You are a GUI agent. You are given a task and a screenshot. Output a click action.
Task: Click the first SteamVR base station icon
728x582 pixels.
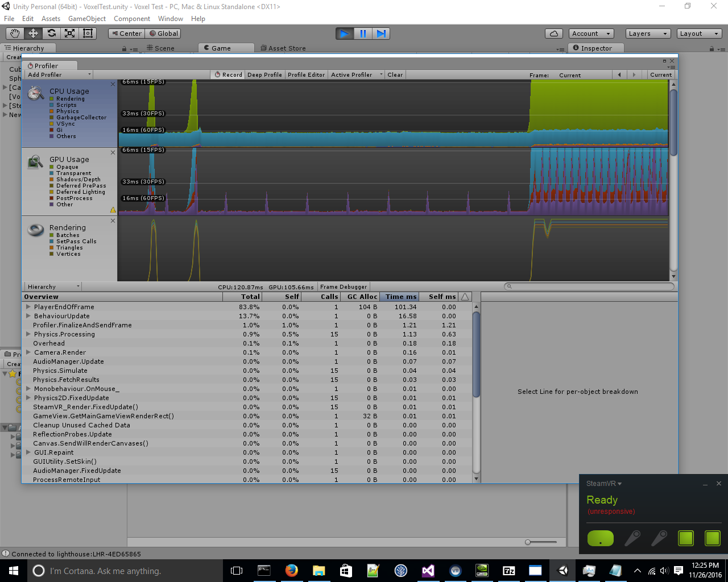tap(686, 538)
